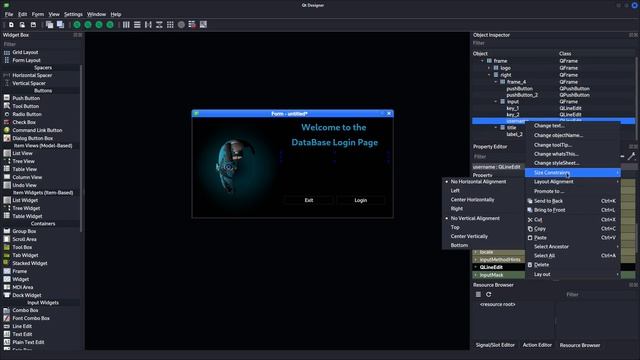The height and width of the screenshot is (360, 640).
Task: Expand the locale property row
Action: tap(476, 252)
